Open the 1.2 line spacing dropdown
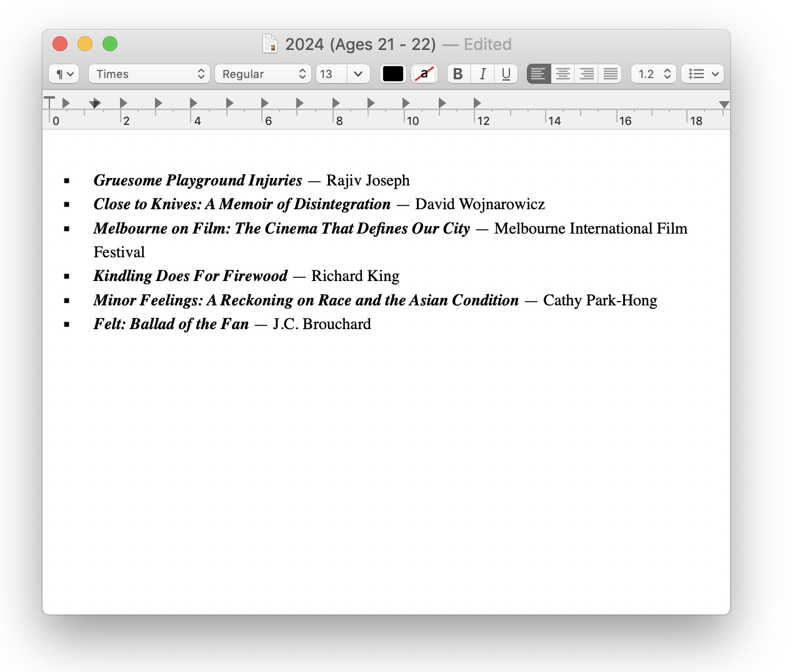Image resolution: width=790 pixels, height=672 pixels. [x=654, y=74]
